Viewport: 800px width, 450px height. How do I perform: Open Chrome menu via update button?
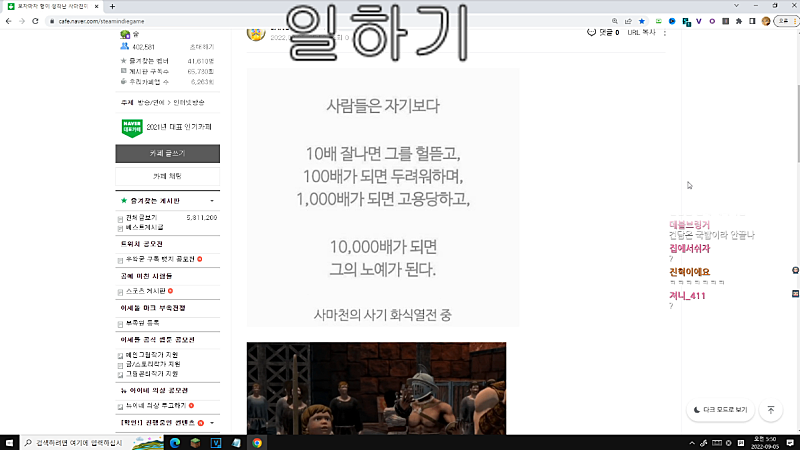[787, 21]
